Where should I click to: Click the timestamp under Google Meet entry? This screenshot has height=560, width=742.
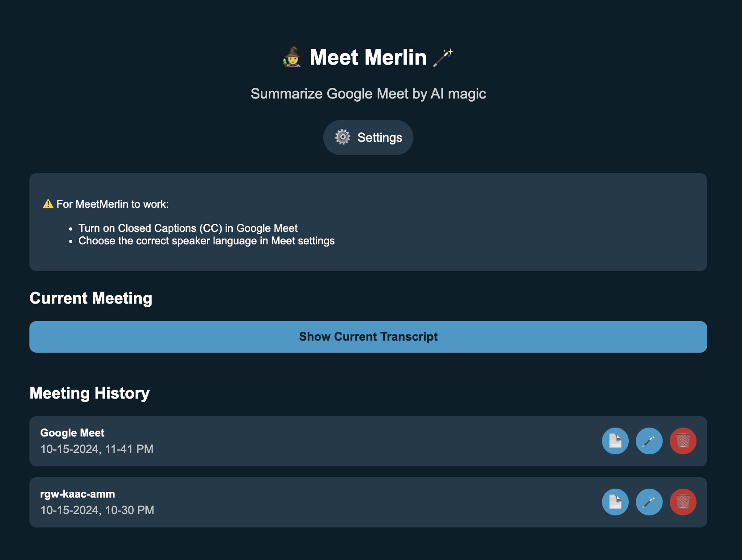[96, 449]
